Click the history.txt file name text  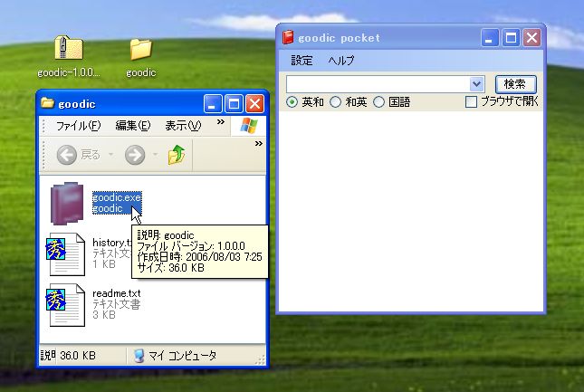tap(112, 243)
